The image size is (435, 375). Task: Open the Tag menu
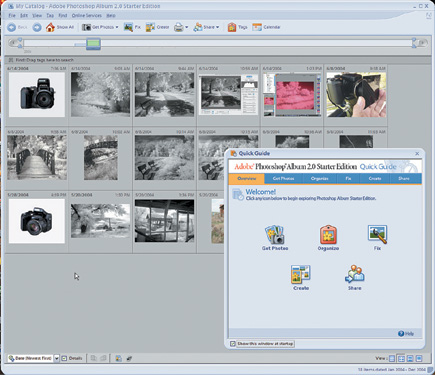(x=50, y=16)
